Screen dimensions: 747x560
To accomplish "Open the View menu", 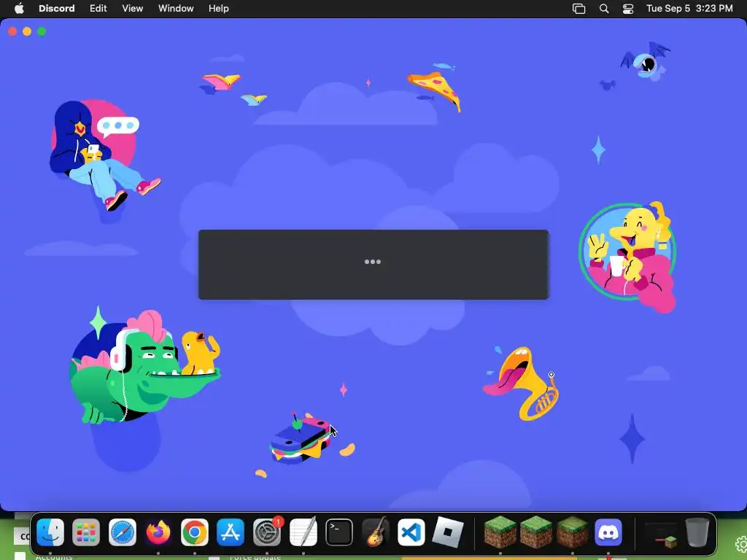I will point(133,8).
